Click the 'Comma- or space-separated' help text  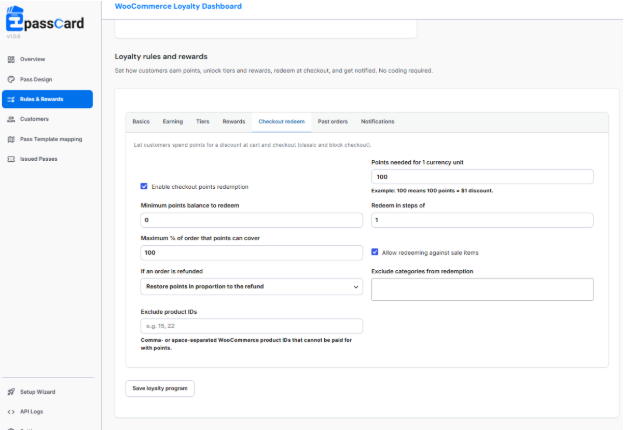coord(246,344)
